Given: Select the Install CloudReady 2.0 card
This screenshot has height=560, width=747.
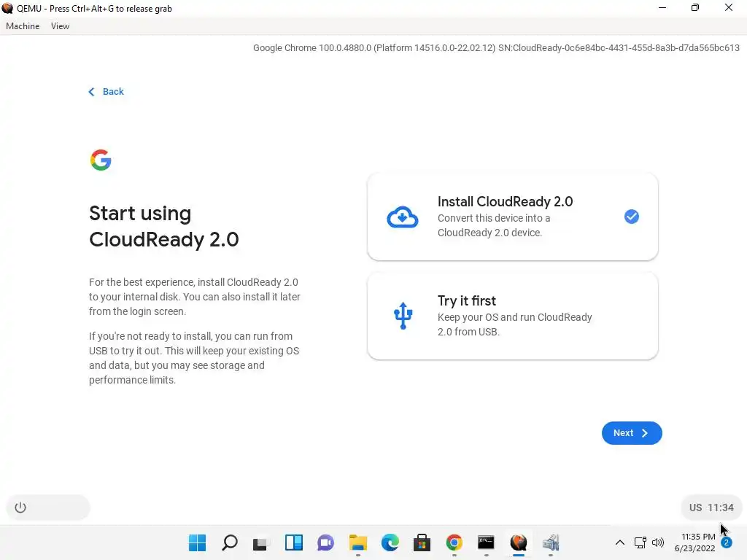Looking at the screenshot, I should [x=513, y=217].
